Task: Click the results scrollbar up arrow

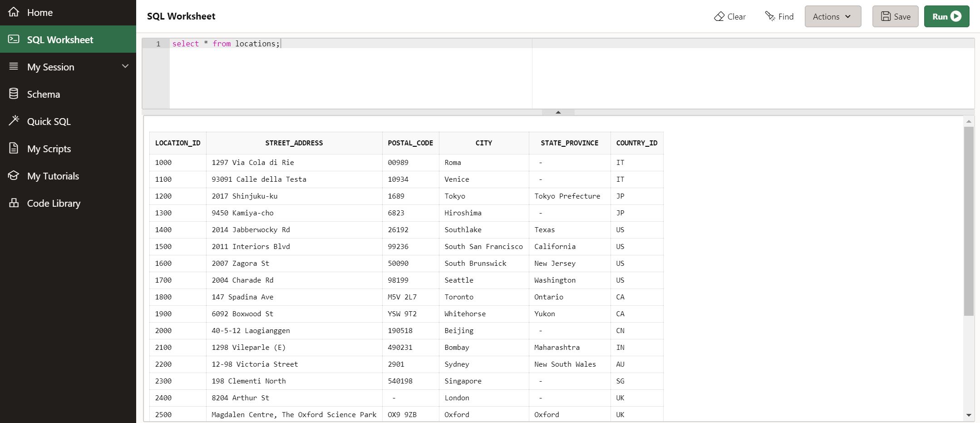Action: (x=969, y=121)
